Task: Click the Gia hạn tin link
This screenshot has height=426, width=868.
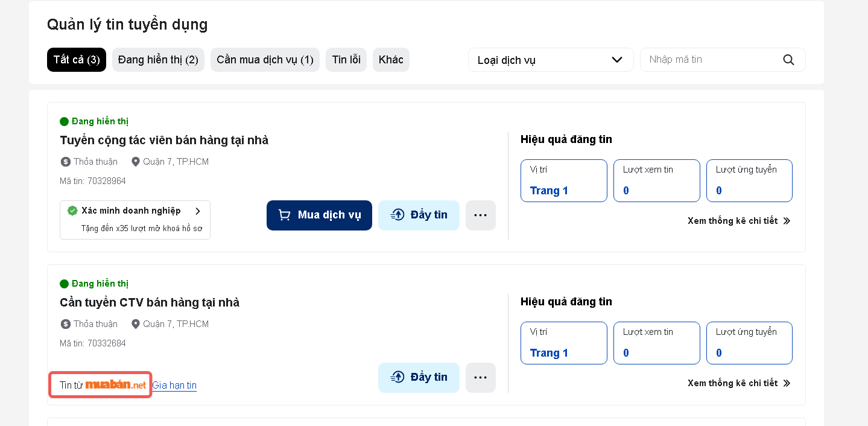Action: coord(174,386)
